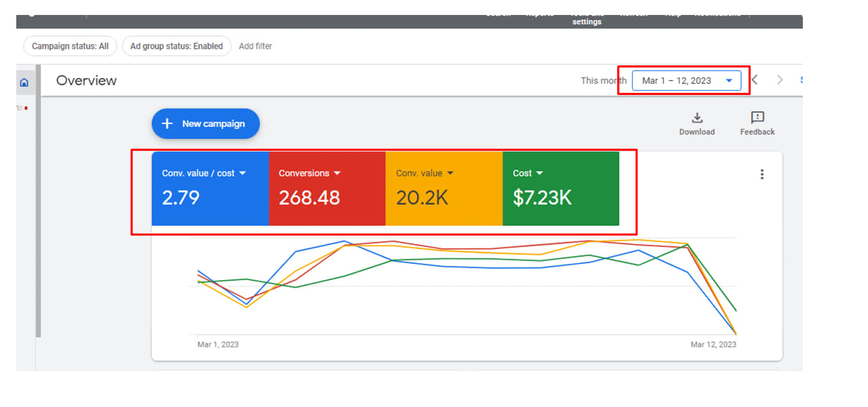Viewport: 868px width, 407px height.
Task: Open the three-dot chart options menu
Action: 762,174
